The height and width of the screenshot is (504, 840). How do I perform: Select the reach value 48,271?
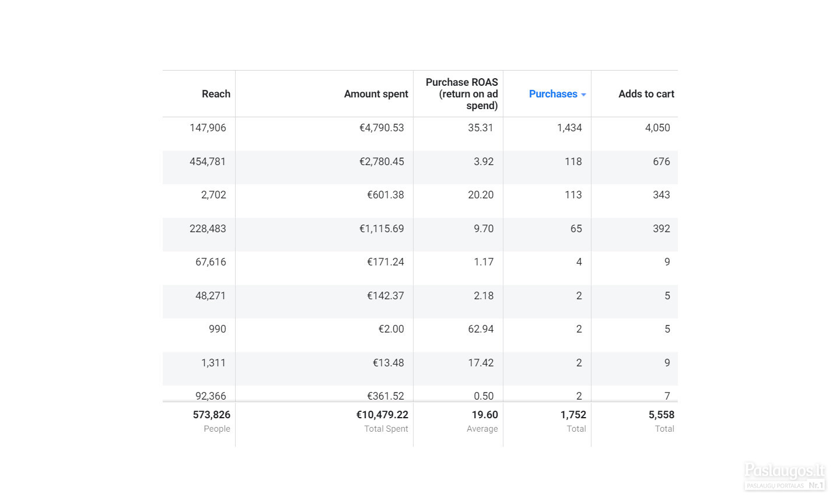tap(211, 296)
